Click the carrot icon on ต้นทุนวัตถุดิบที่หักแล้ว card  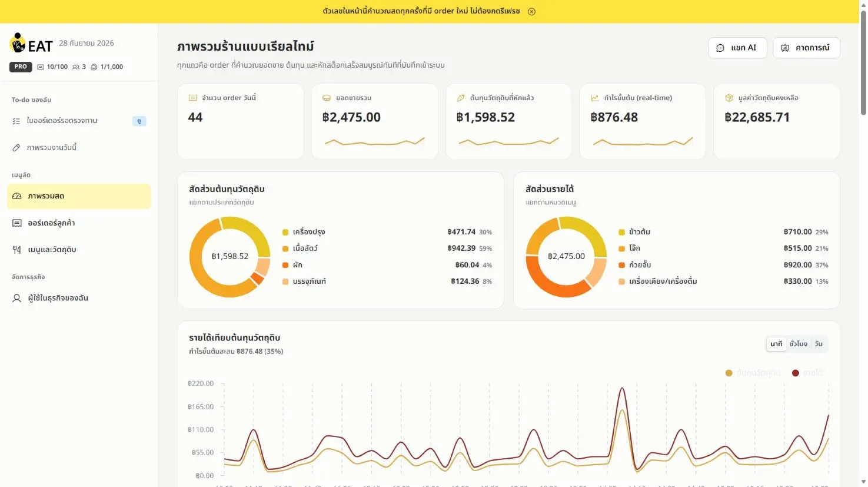(x=461, y=98)
